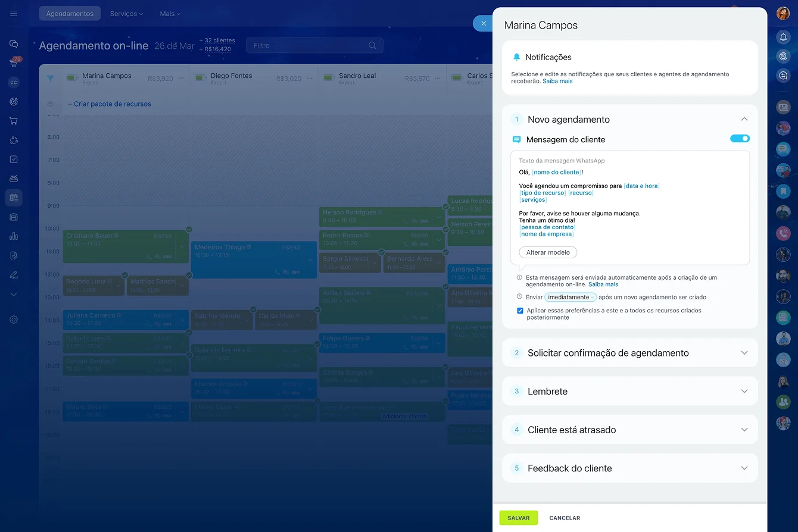
Task: Click the magnifier icon in Filtro field
Action: tap(372, 45)
